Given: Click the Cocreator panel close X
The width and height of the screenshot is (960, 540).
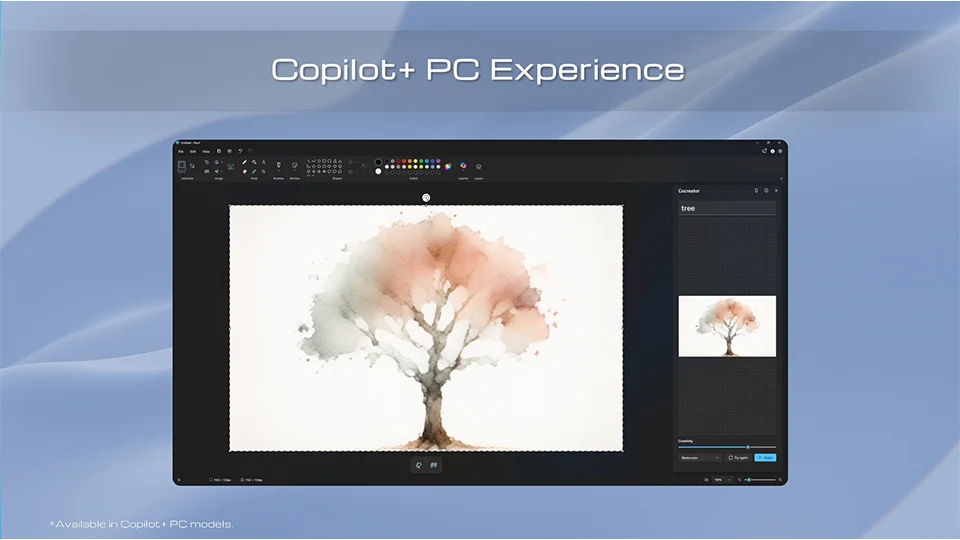Looking at the screenshot, I should tap(776, 190).
